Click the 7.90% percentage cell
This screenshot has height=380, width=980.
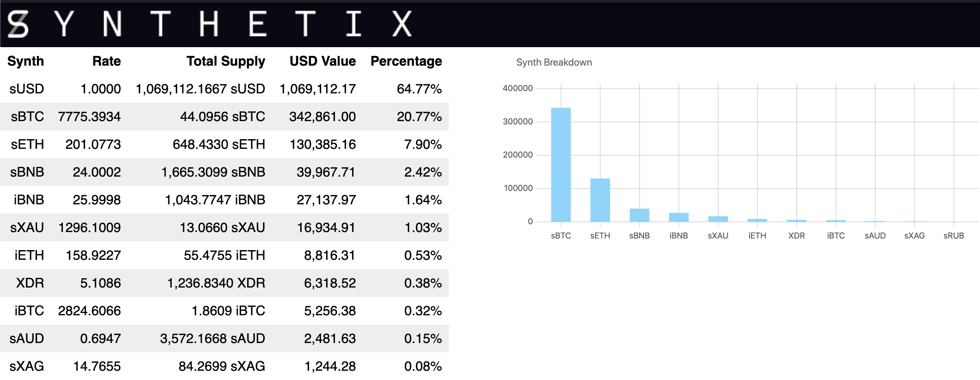pyautogui.click(x=423, y=144)
